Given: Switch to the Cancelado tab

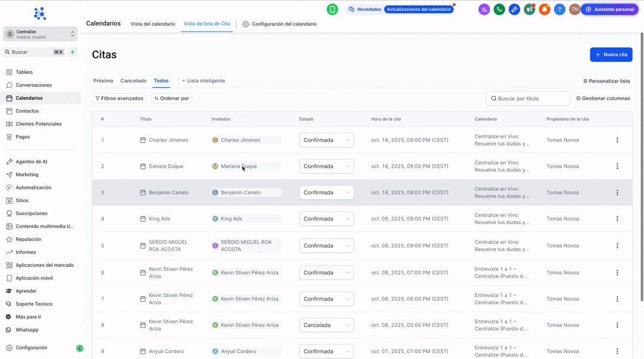Looking at the screenshot, I should 133,81.
